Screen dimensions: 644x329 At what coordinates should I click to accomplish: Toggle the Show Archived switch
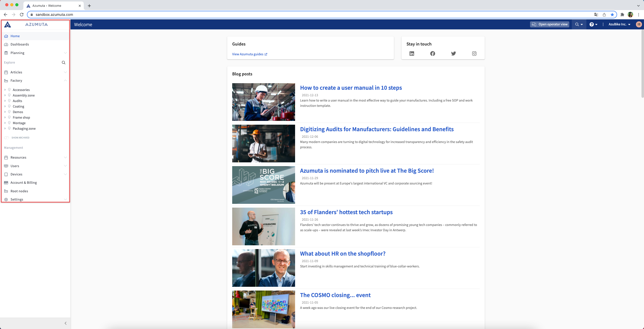pos(7,138)
